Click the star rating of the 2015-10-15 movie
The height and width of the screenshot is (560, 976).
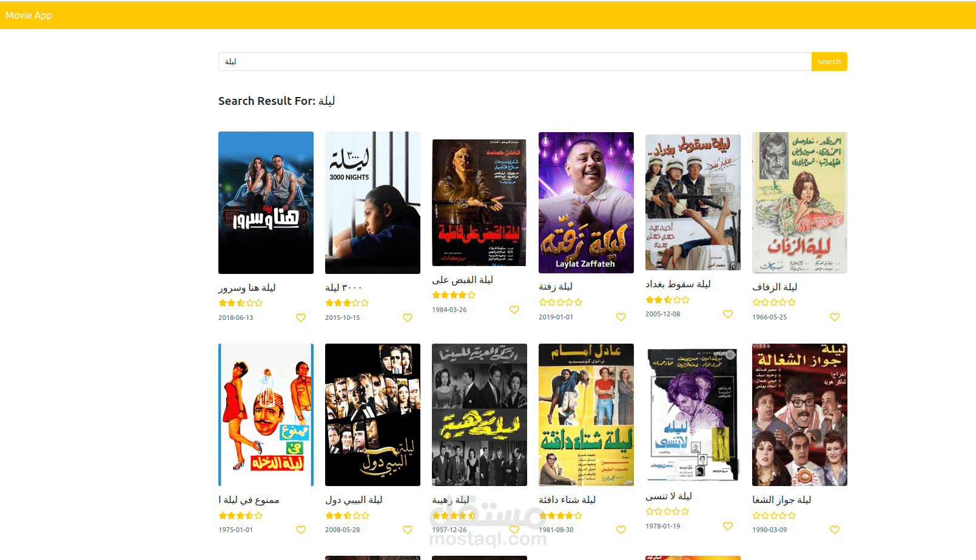347,303
